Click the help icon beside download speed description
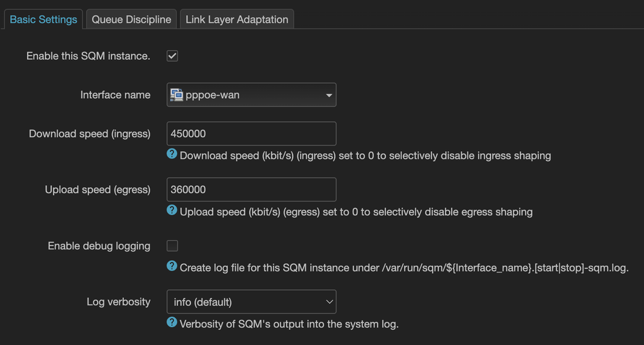Screen dimensions: 644x345 (x=172, y=154)
